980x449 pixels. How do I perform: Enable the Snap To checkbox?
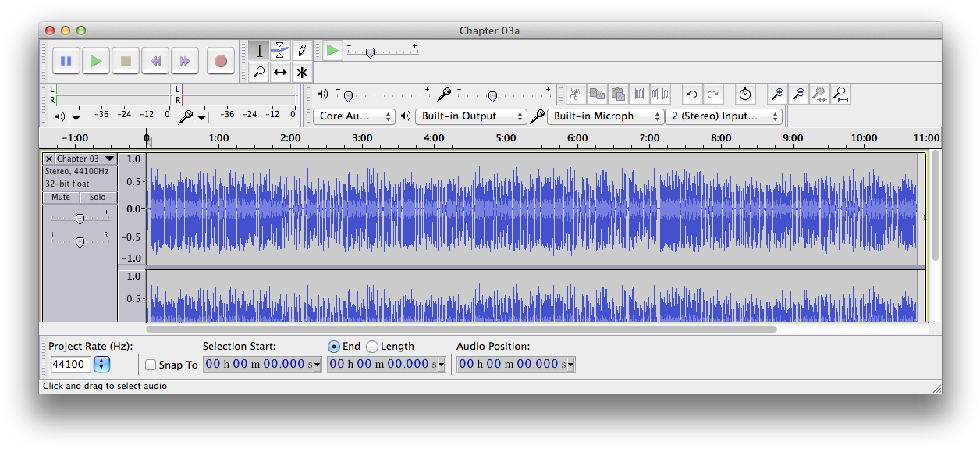point(151,365)
